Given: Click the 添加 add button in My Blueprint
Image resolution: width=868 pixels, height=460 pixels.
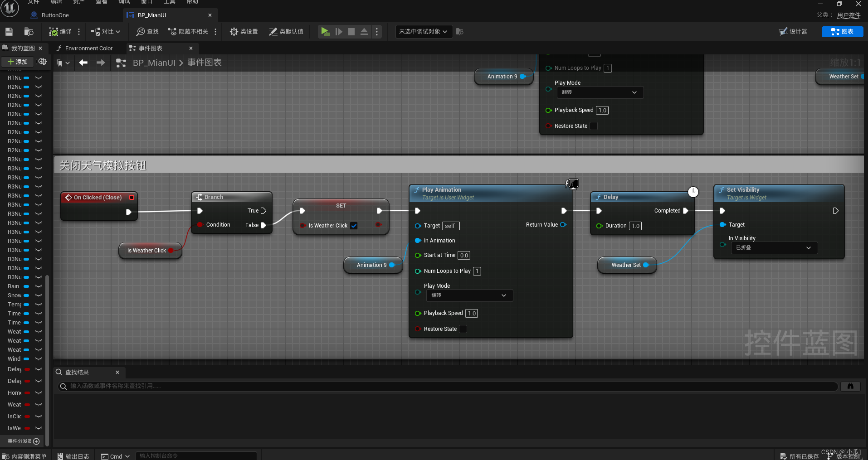Looking at the screenshot, I should tap(18, 62).
